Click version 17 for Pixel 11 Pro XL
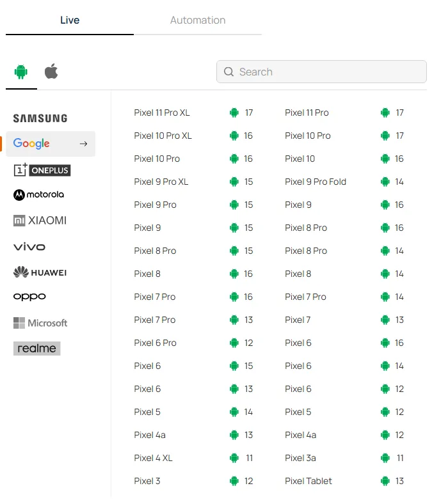Image resolution: width=448 pixels, height=502 pixels. 249,113
